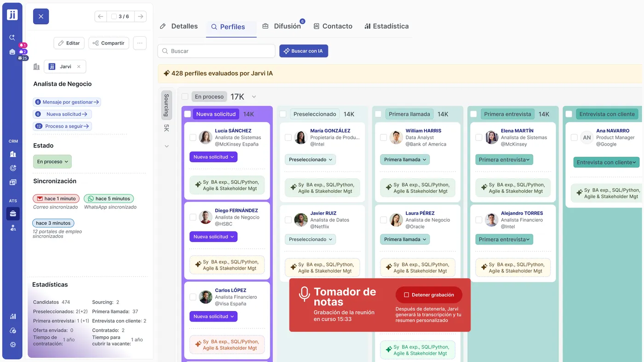Screen dimensions: 644x362
Task: Open the analytics bar chart sidebar icon
Action: tap(12, 317)
